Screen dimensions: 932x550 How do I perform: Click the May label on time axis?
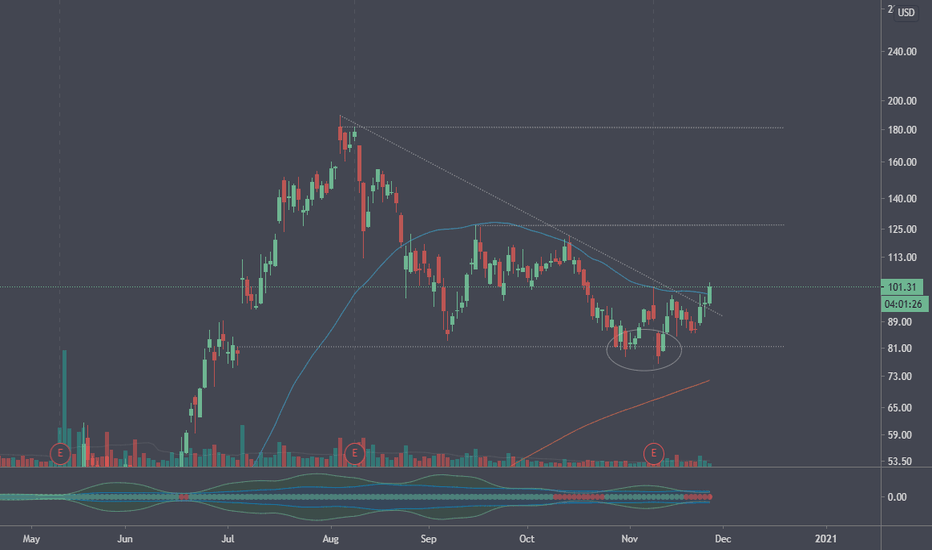[31, 539]
